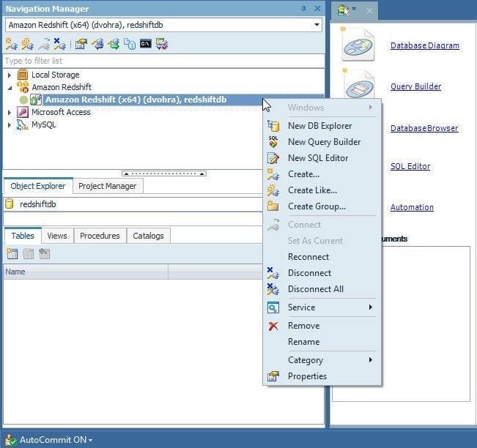Choose New Query Builder from context menu
Screen dimensions: 477x448
point(322,142)
